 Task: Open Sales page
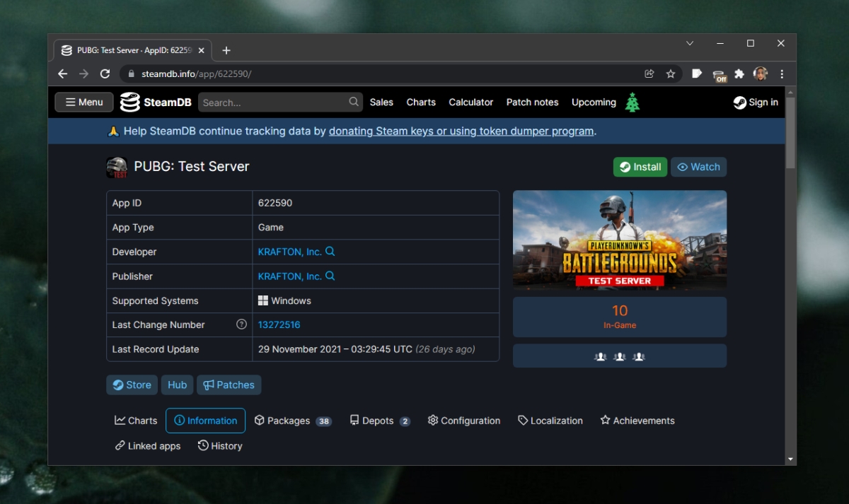(381, 102)
